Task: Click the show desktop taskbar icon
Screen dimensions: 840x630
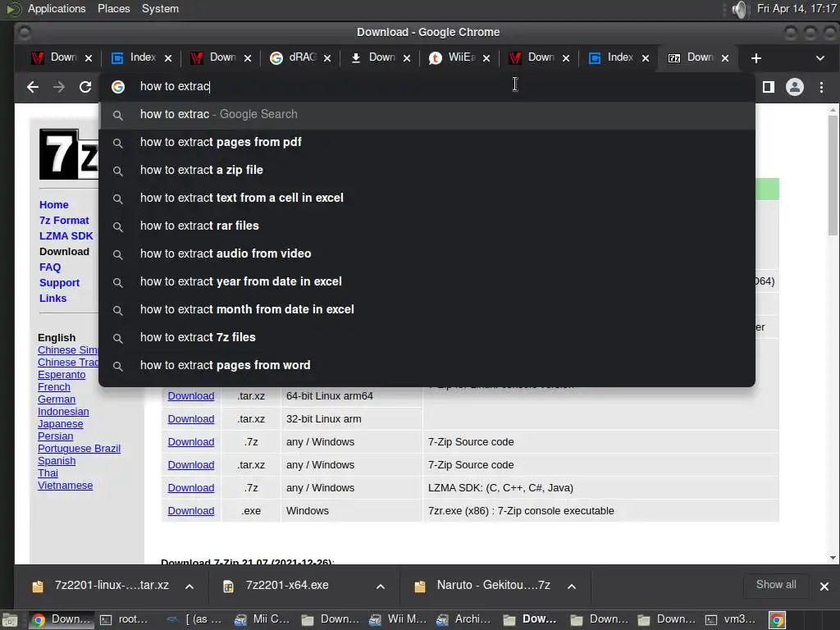Action: (x=10, y=620)
